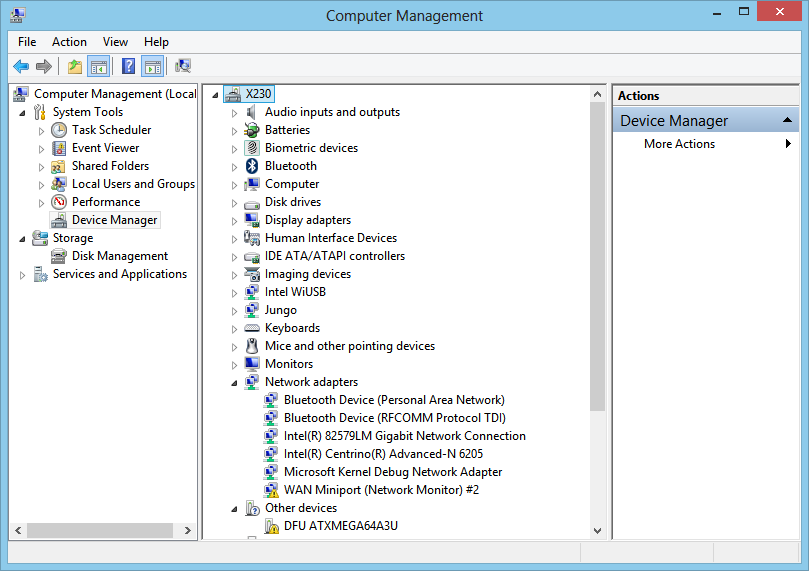Click the Event Viewer icon
The image size is (809, 571).
point(59,148)
